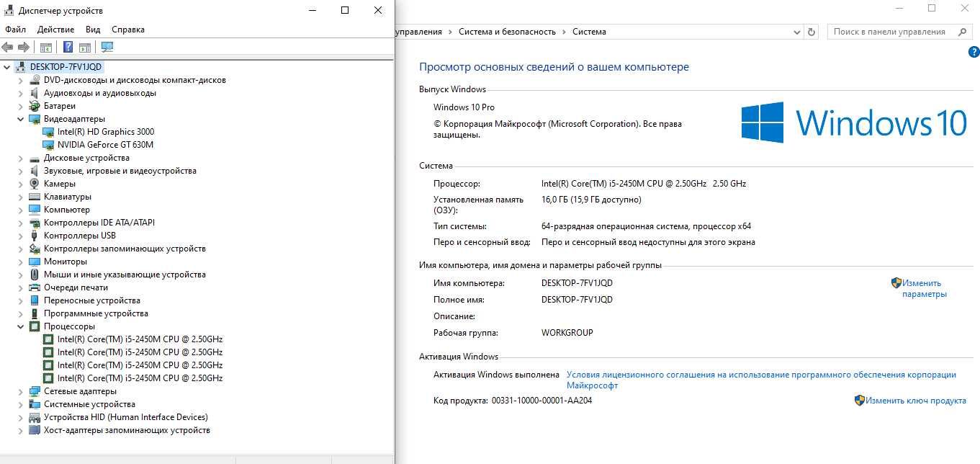Click the battery icon next to Батареи

35,106
